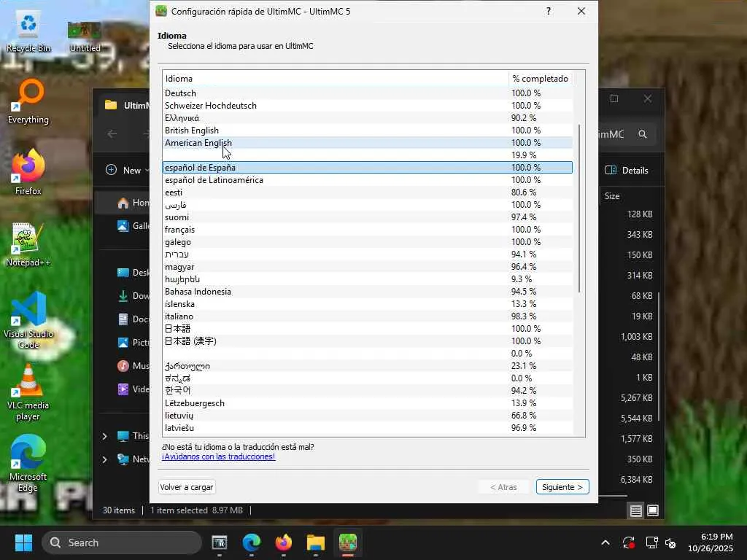Select Schweizer Hochdeutsch language
Viewport: 747px width, 560px height.
[x=368, y=105]
